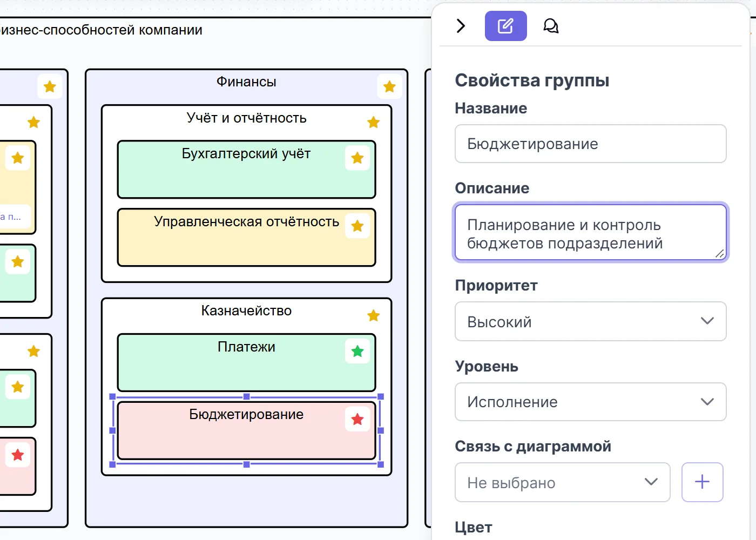Click the Бюджетирование card title
756x540 pixels.
pyautogui.click(x=246, y=414)
